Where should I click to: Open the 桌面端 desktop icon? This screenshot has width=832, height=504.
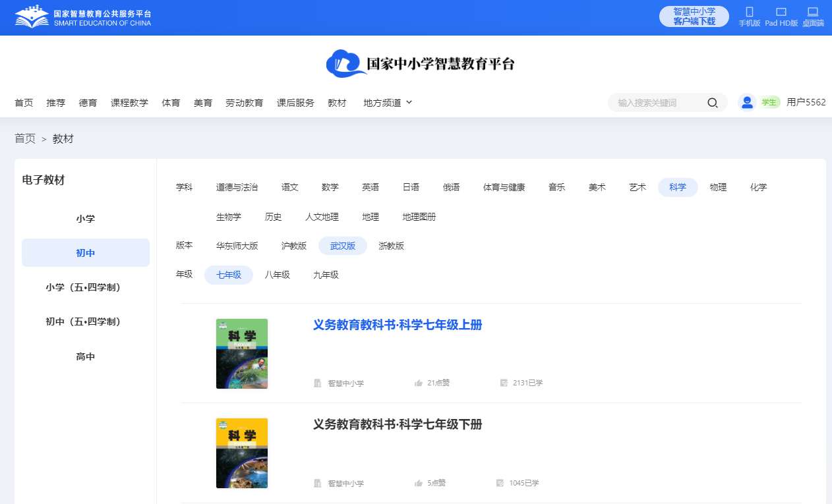[x=813, y=12]
